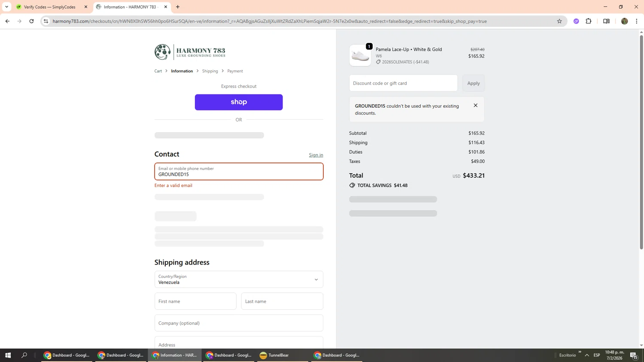Click the Shipping cost $116.43
Image resolution: width=644 pixels, height=362 pixels.
(477, 142)
